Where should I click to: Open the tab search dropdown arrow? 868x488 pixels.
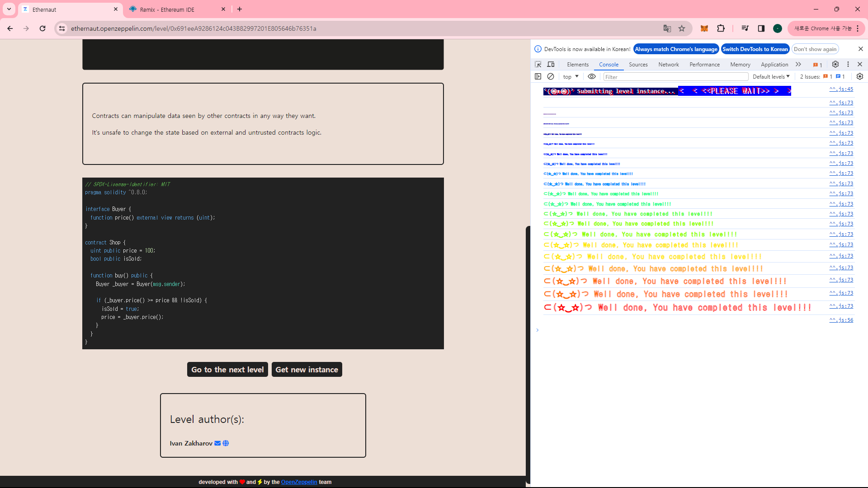(9, 9)
